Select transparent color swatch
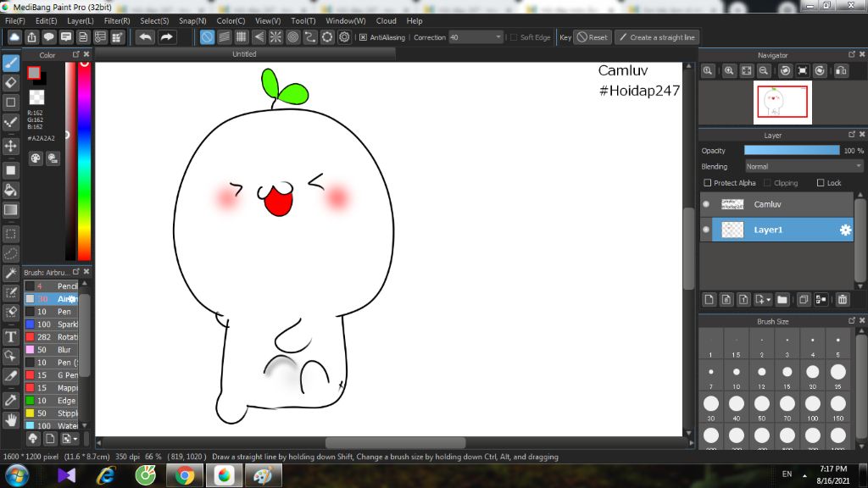868x488 pixels. (36, 97)
